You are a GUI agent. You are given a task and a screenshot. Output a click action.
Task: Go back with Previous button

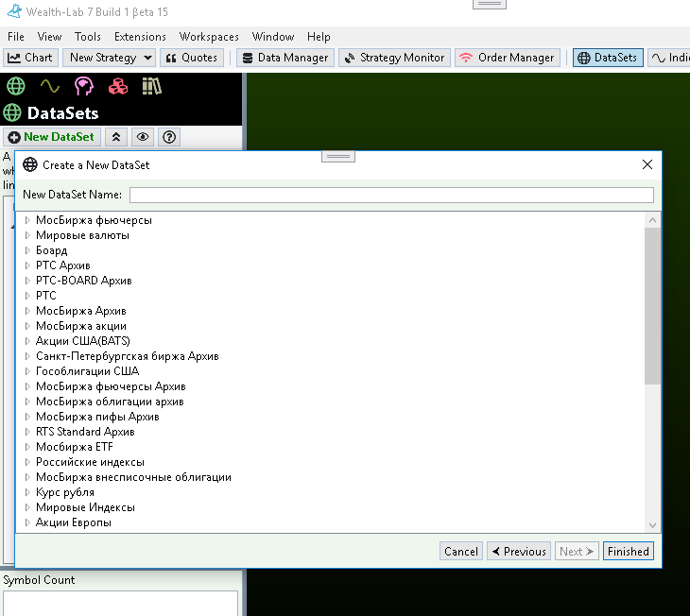pyautogui.click(x=519, y=552)
